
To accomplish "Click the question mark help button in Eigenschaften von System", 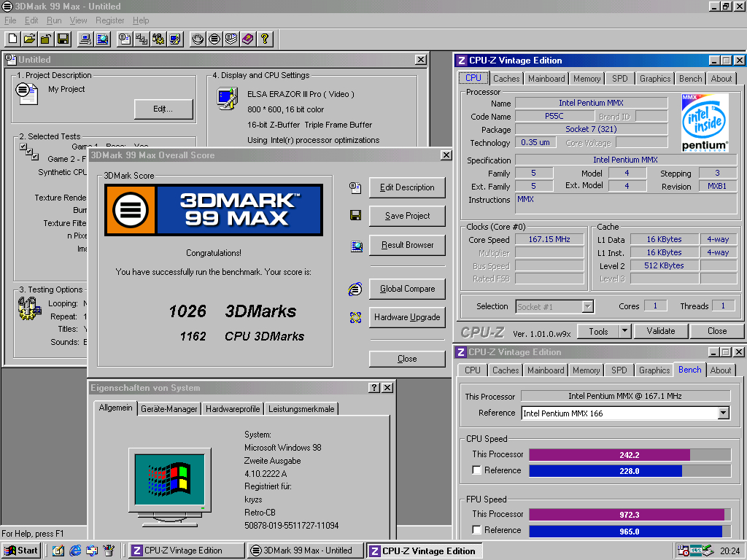I will pyautogui.click(x=374, y=388).
